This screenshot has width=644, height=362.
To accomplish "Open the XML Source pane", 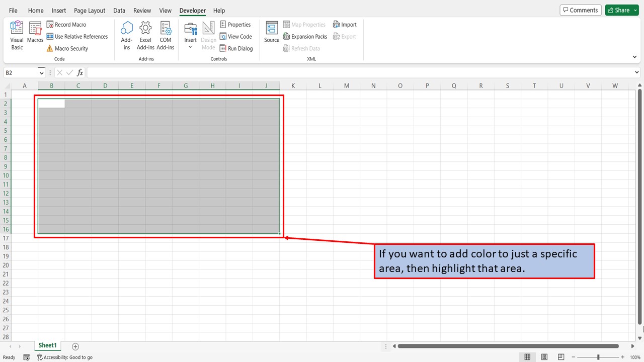I will (272, 33).
